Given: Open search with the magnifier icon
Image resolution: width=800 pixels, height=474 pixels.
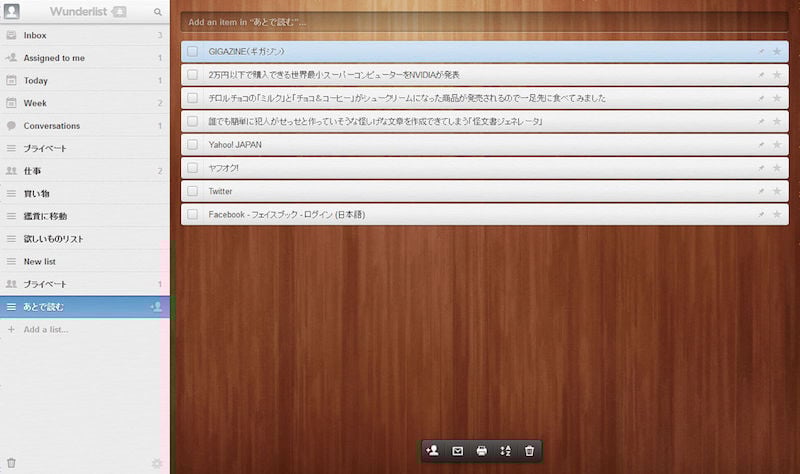Looking at the screenshot, I should 158,12.
